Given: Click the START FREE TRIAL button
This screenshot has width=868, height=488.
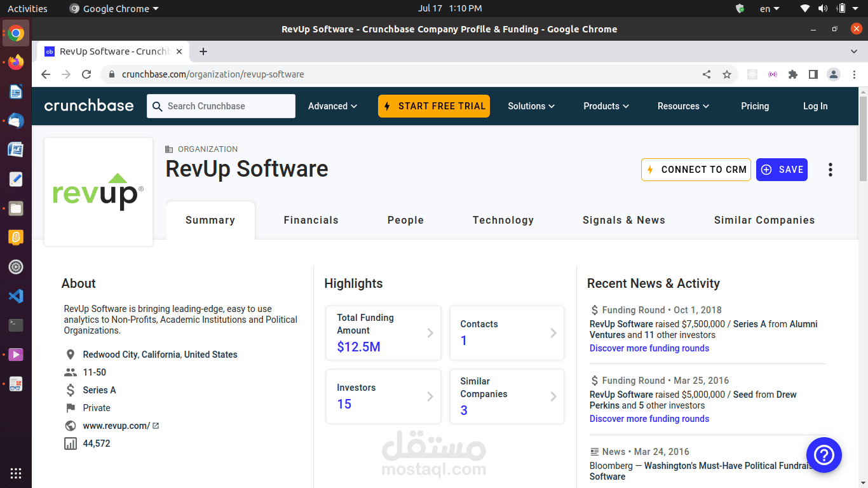Looking at the screenshot, I should pos(434,106).
